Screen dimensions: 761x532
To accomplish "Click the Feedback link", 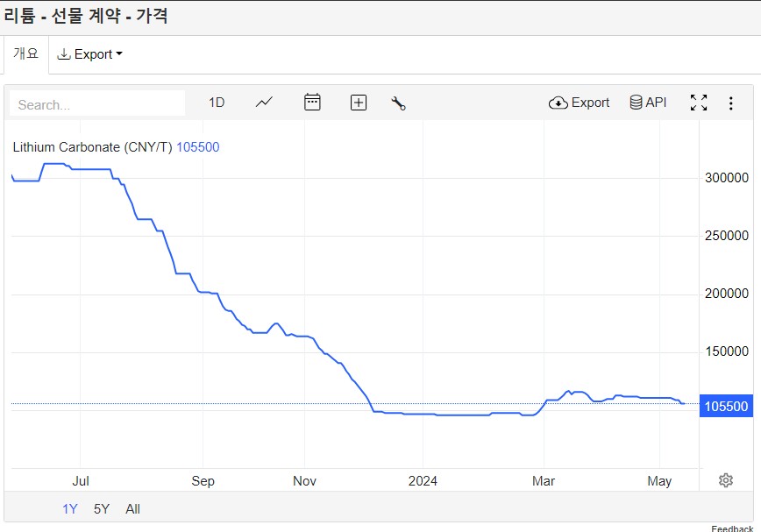I will tap(732, 528).
